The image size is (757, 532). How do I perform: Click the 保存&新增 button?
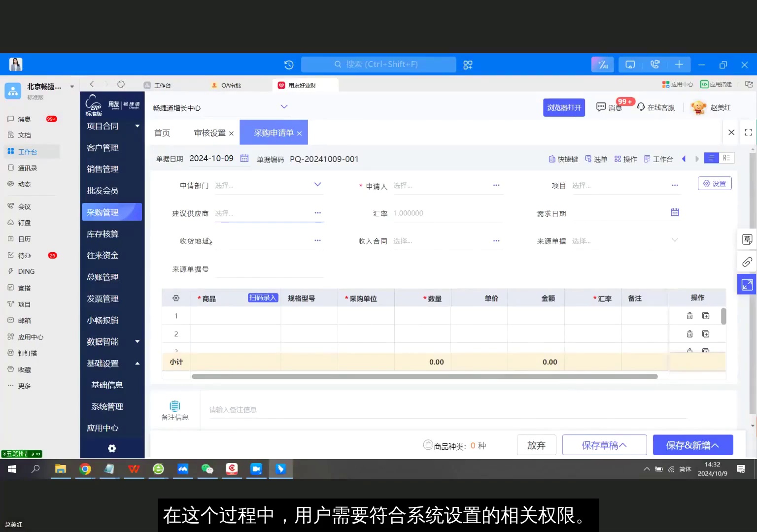tap(692, 445)
